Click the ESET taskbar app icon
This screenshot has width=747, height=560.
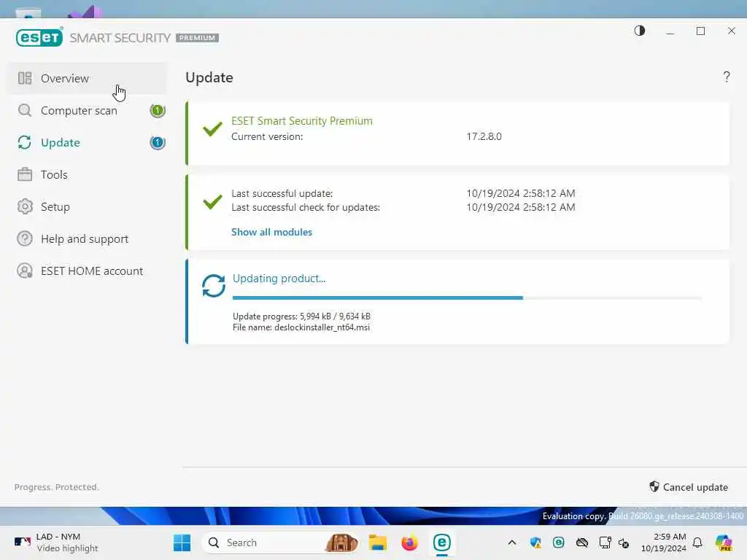tap(441, 542)
